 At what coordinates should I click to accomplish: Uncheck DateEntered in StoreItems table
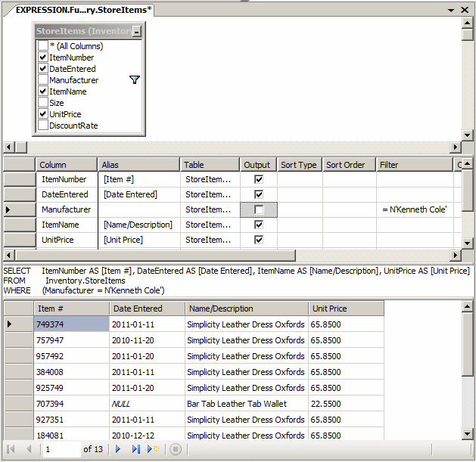[x=43, y=69]
